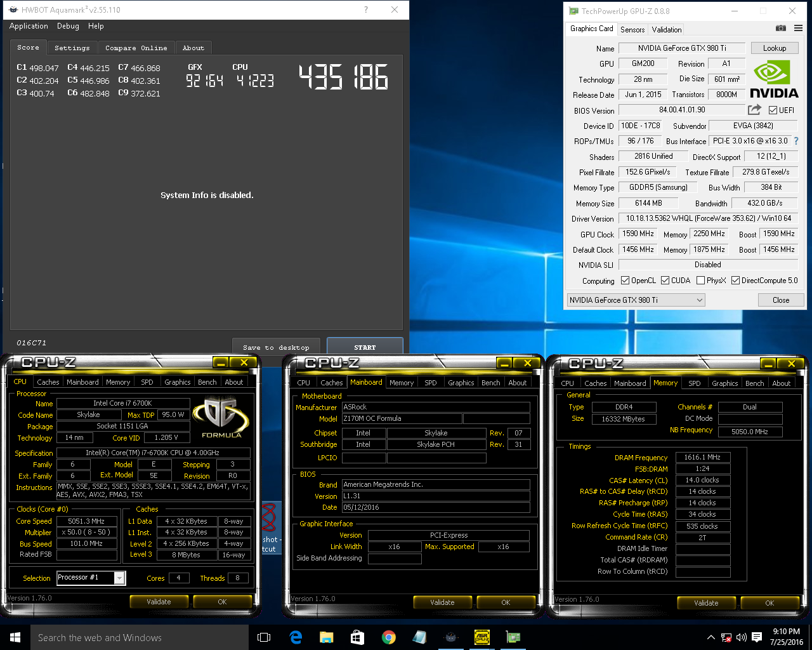The image size is (812, 650).
Task: Open the Action Center notifications icon
Action: click(x=757, y=637)
